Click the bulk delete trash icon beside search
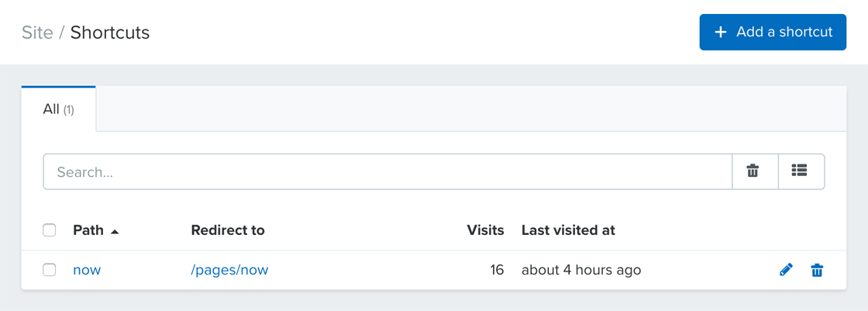The image size is (868, 311). tap(753, 171)
